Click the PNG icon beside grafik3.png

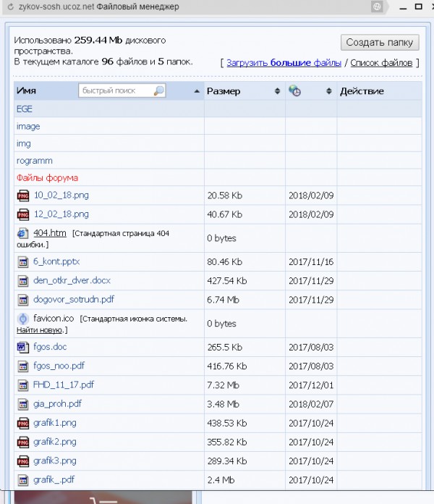(x=23, y=461)
